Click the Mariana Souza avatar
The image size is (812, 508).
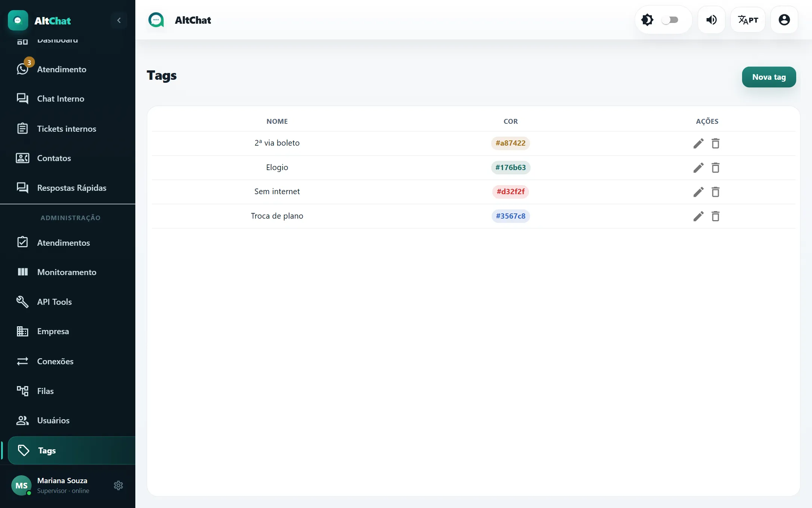(21, 485)
